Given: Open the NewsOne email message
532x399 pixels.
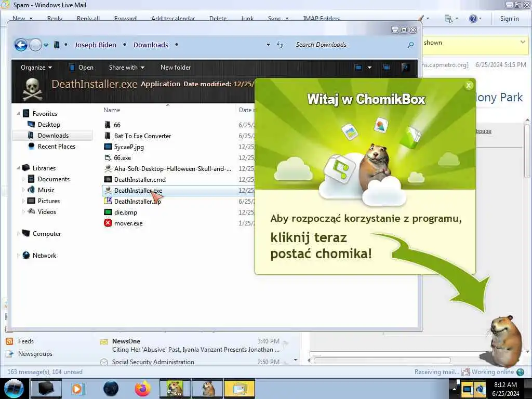Looking at the screenshot, I should [194, 345].
